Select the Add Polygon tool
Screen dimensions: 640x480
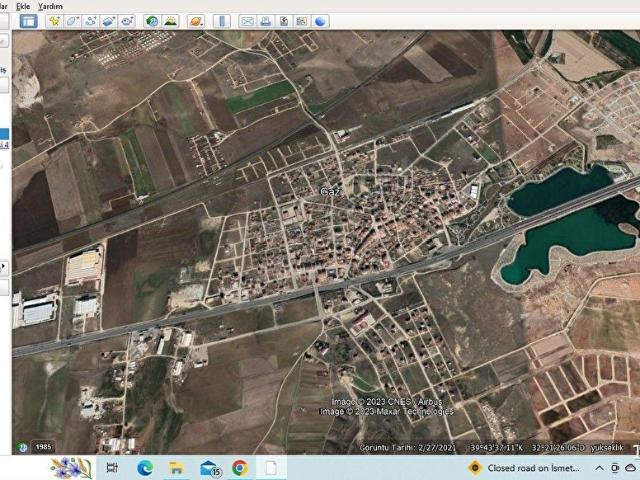click(73, 21)
